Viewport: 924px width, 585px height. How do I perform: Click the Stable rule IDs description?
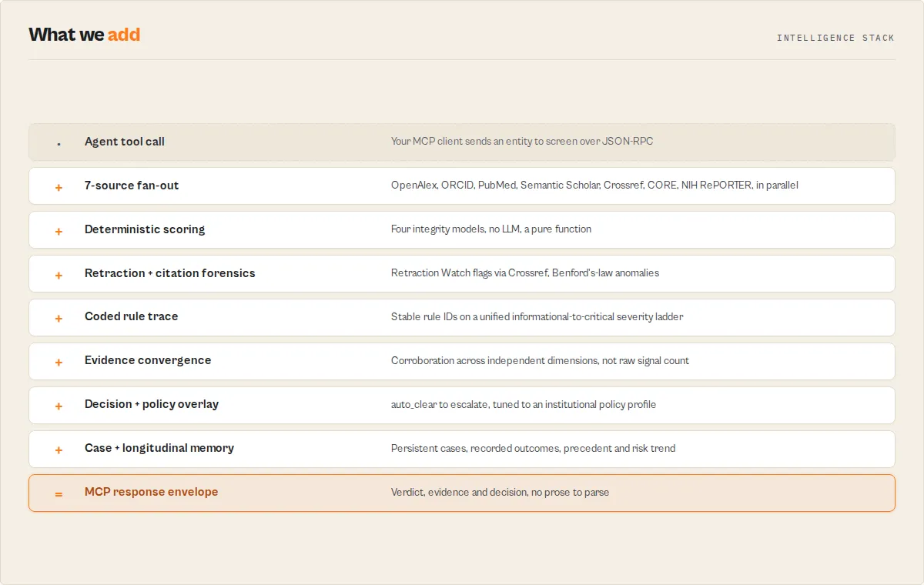[537, 317]
